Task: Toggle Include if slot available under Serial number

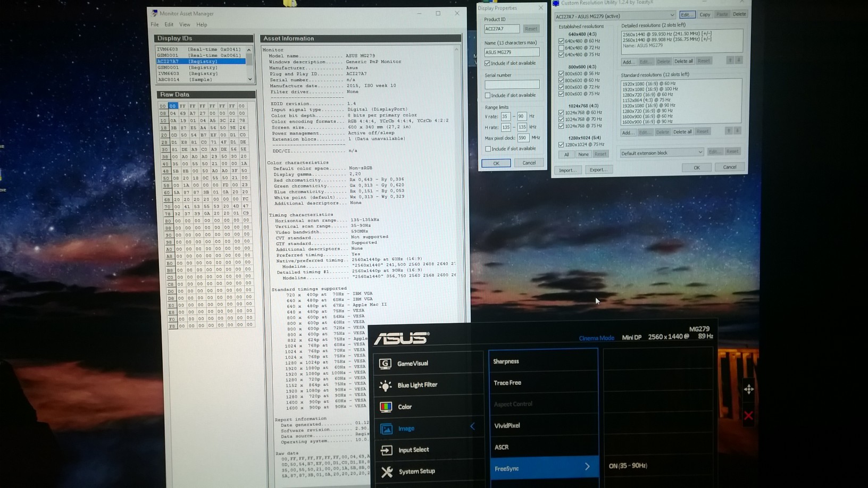Action: click(488, 96)
